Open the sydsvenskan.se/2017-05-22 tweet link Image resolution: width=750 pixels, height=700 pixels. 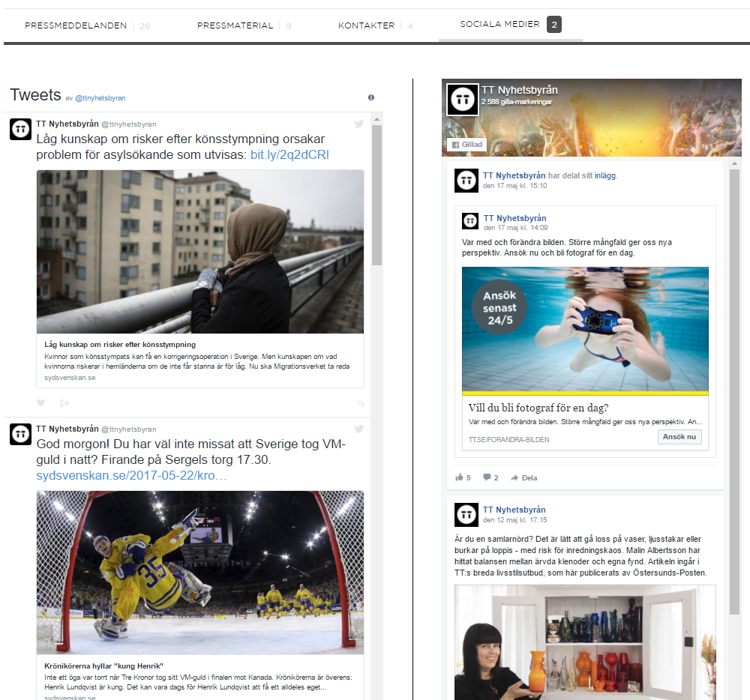tap(131, 476)
